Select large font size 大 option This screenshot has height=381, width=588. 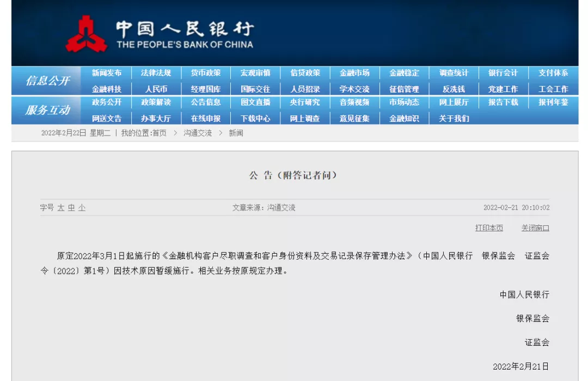tap(60, 207)
